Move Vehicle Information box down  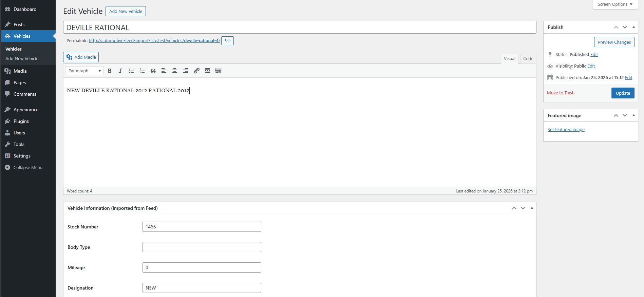[x=523, y=208]
